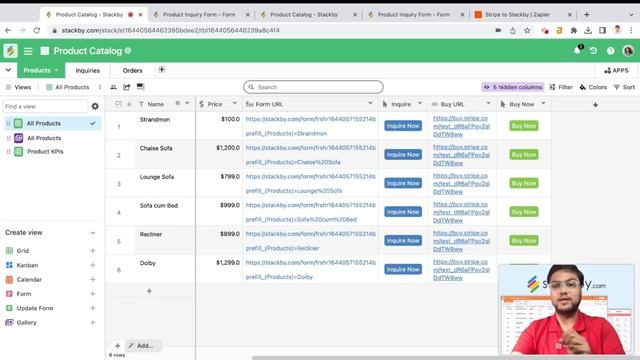
Task: Open the Sort option
Action: click(x=624, y=87)
